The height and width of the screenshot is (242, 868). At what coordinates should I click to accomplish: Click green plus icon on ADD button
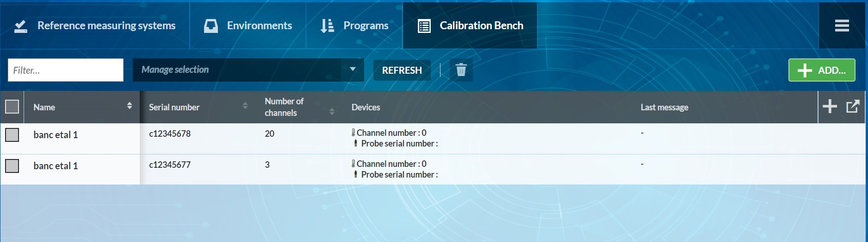pos(805,70)
